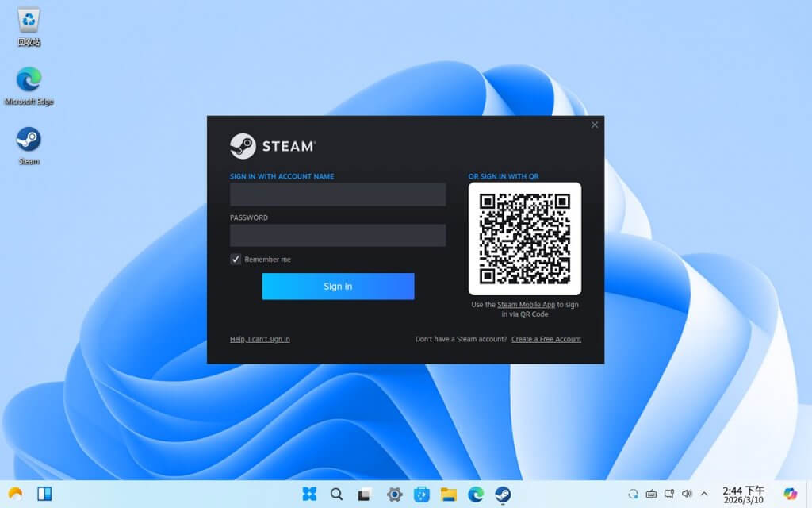Open the Create a Free Account link

[546, 339]
